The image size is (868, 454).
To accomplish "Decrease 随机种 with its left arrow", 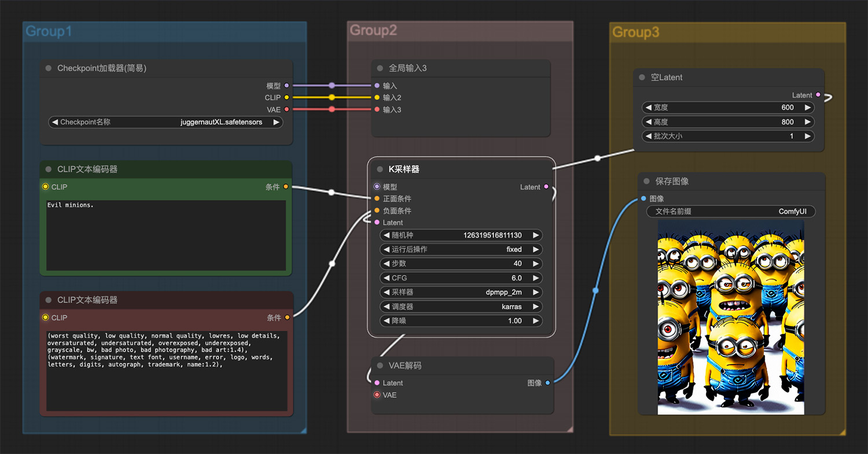I will click(387, 235).
